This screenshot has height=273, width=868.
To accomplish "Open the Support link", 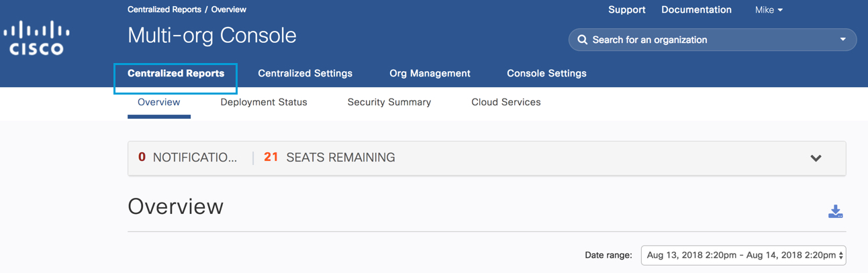I will 627,10.
